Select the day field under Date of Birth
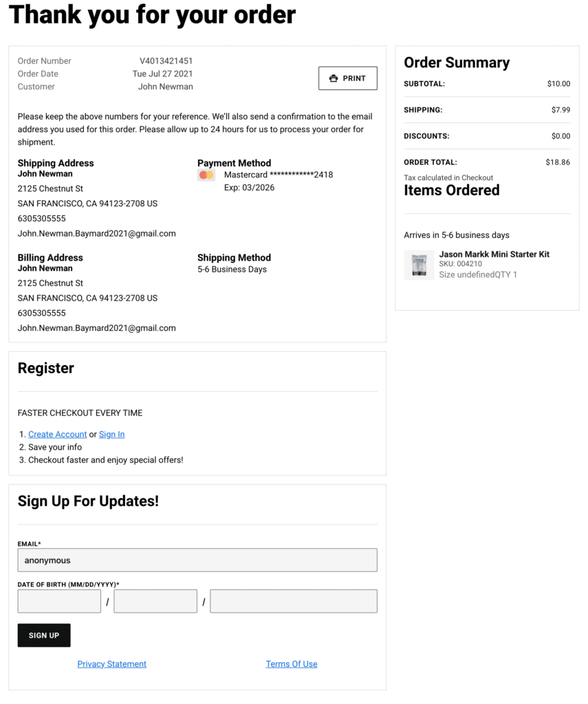Screen dimensions: 588x704 [155, 601]
